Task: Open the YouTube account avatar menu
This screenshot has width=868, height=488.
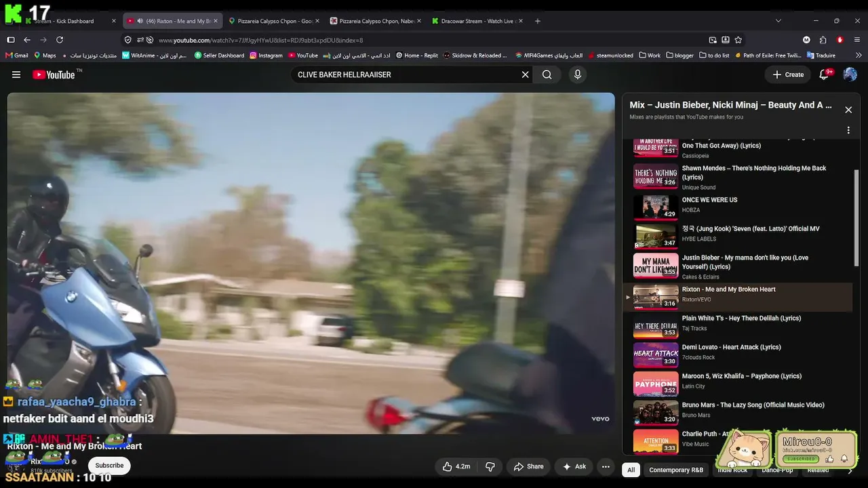Action: pyautogui.click(x=850, y=75)
